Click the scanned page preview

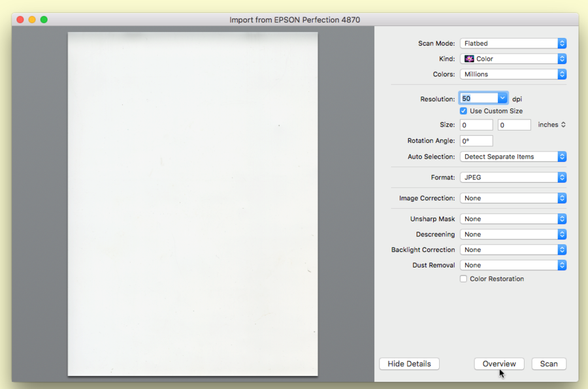pyautogui.click(x=193, y=204)
